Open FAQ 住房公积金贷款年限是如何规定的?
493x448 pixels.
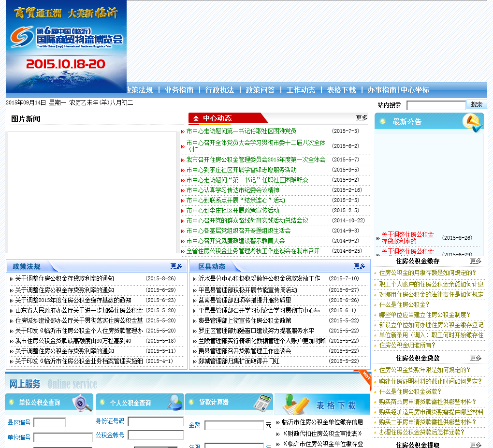425,370
